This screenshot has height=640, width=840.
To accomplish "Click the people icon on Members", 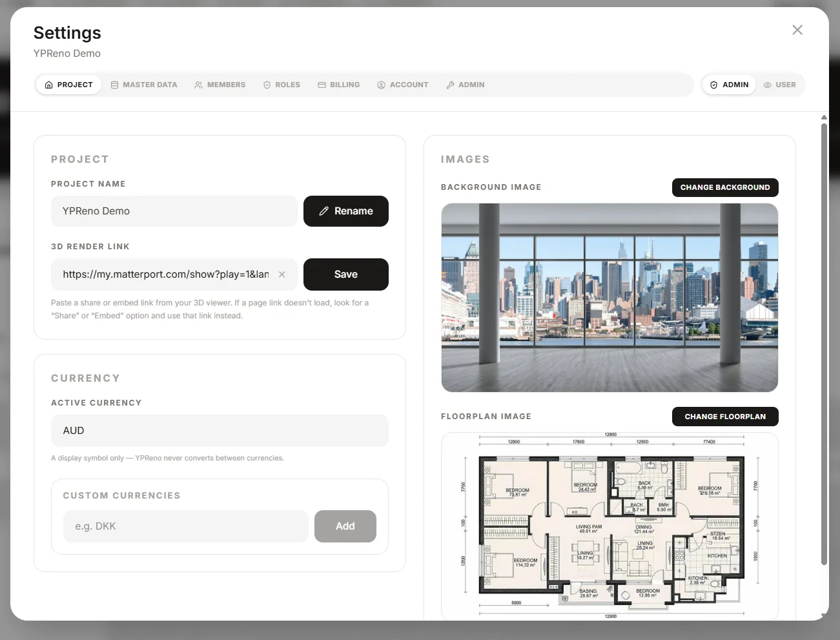I will [199, 85].
